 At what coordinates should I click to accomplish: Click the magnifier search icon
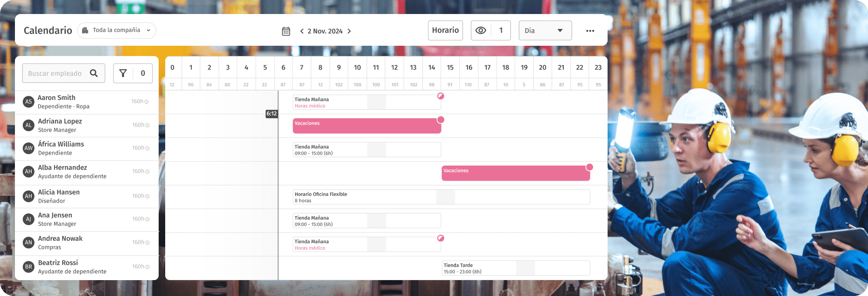pyautogui.click(x=94, y=73)
